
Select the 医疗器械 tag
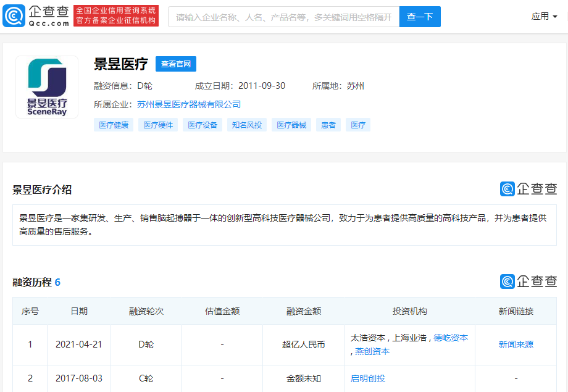point(291,125)
